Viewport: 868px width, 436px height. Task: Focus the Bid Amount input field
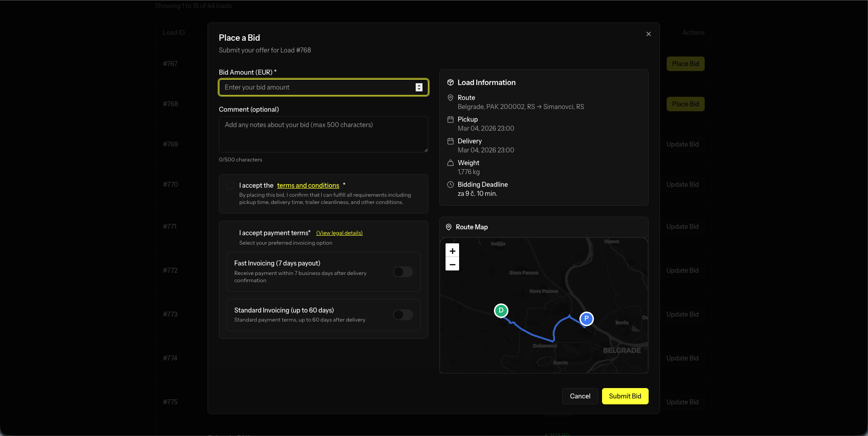pos(317,87)
